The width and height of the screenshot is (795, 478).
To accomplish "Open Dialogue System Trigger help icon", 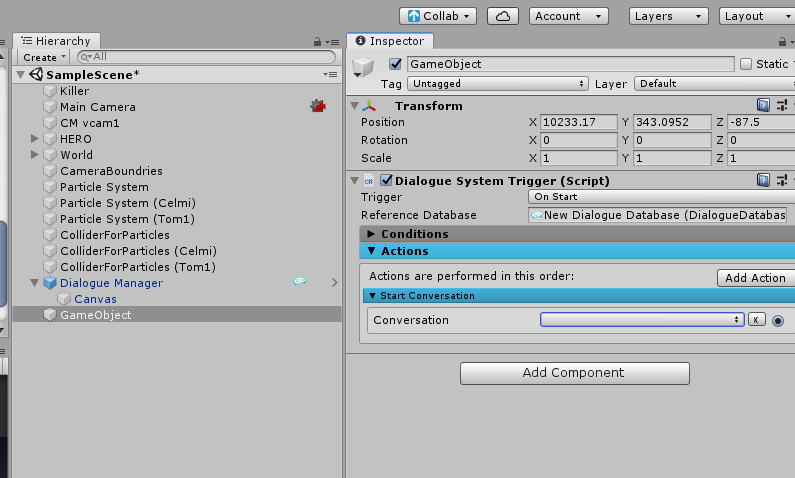I will 763,180.
